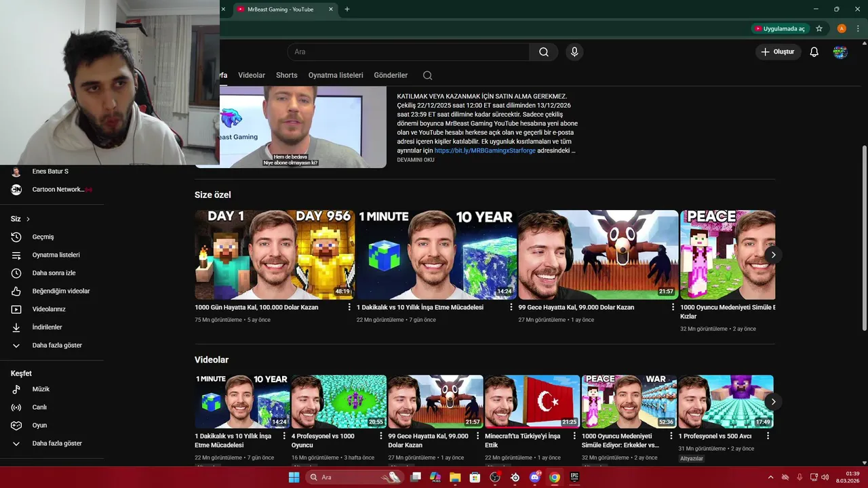The height and width of the screenshot is (488, 868).
Task: Switch to Shorts tab
Action: pos(286,75)
